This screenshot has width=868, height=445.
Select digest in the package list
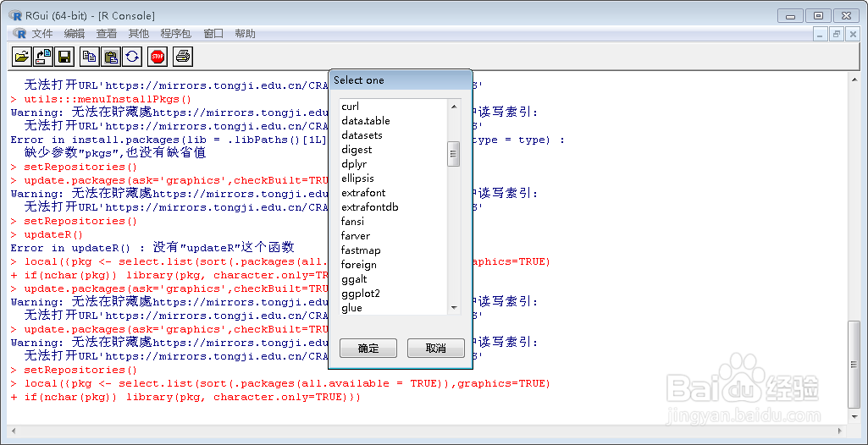click(393, 149)
